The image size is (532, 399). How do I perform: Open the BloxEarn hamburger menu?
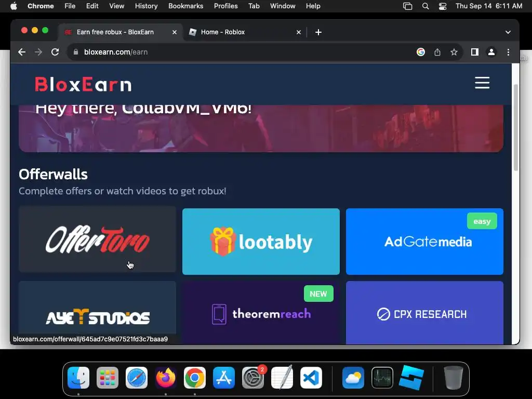[x=482, y=83]
